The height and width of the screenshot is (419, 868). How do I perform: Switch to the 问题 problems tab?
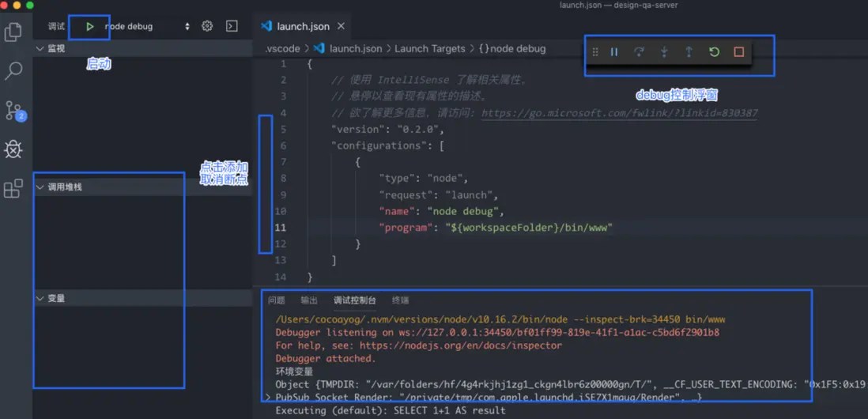276,300
